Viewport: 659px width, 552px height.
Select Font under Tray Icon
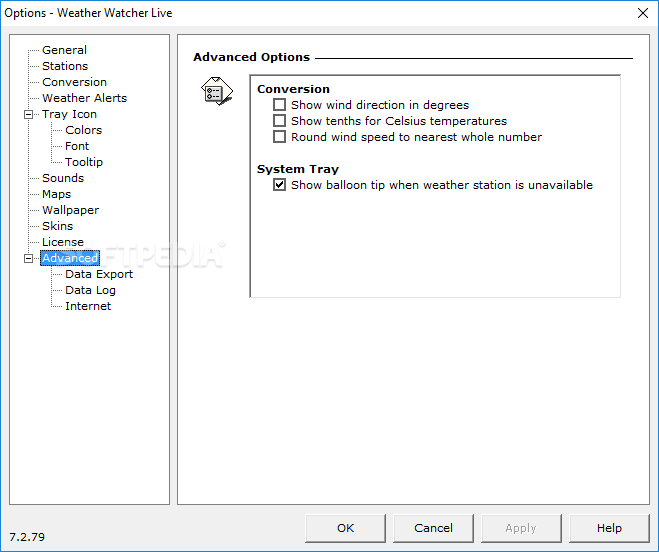[77, 146]
